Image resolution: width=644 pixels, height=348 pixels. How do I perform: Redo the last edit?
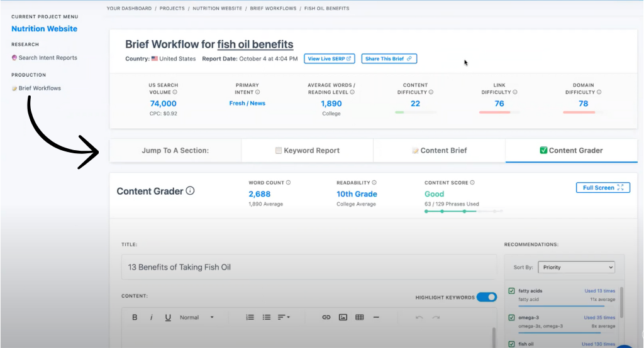pos(436,317)
